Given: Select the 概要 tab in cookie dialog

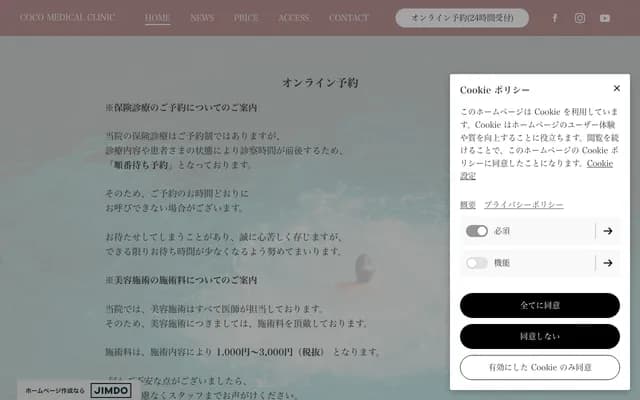Looking at the screenshot, I should click(x=467, y=205).
